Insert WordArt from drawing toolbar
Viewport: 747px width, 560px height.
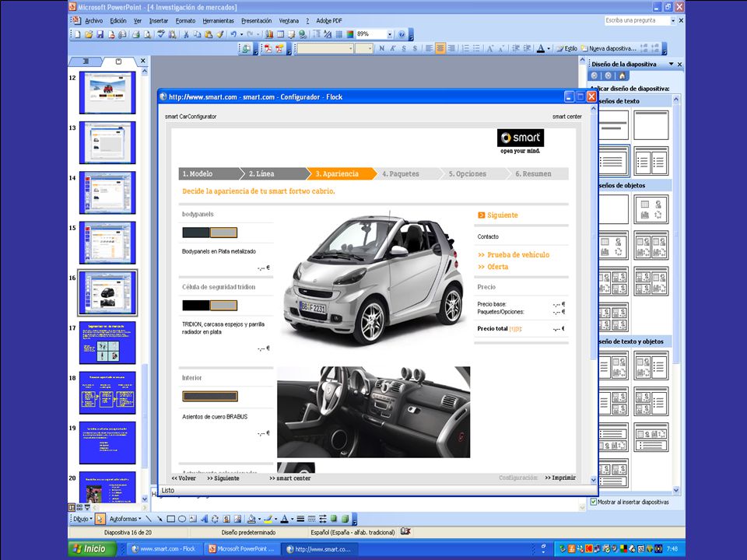tap(204, 519)
